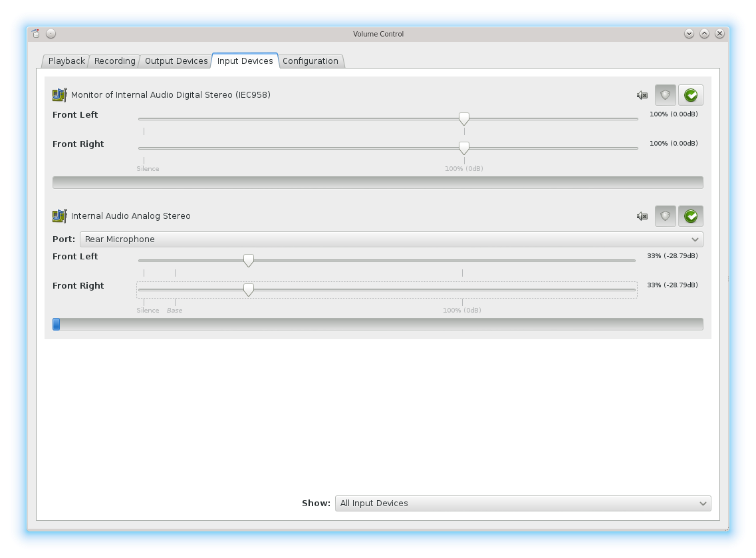The width and height of the screenshot is (756, 558).
Task: Open the window menu icon in title bar
Action: (x=36, y=33)
